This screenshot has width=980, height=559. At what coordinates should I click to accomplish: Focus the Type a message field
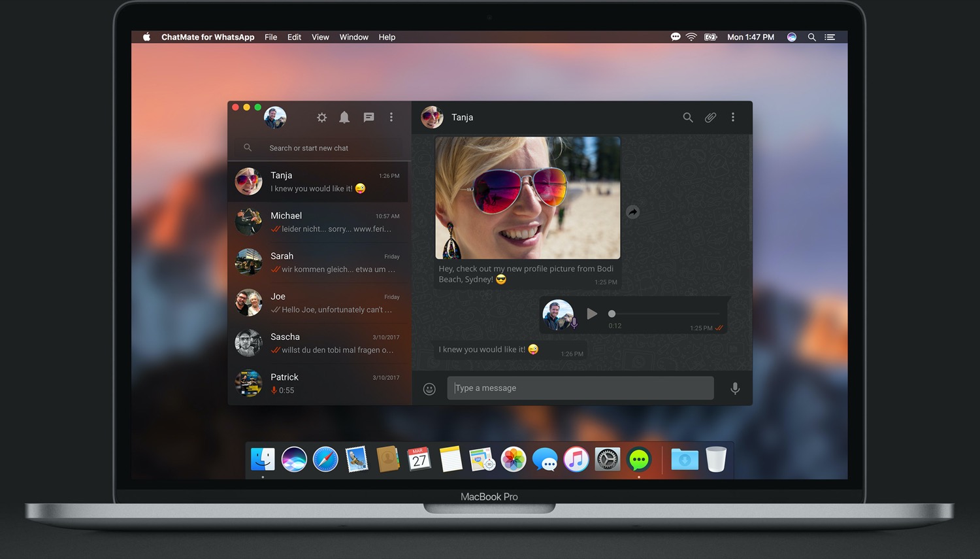click(581, 388)
